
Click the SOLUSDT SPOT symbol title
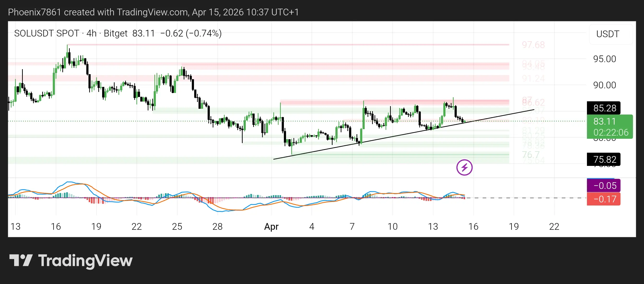[x=47, y=33]
